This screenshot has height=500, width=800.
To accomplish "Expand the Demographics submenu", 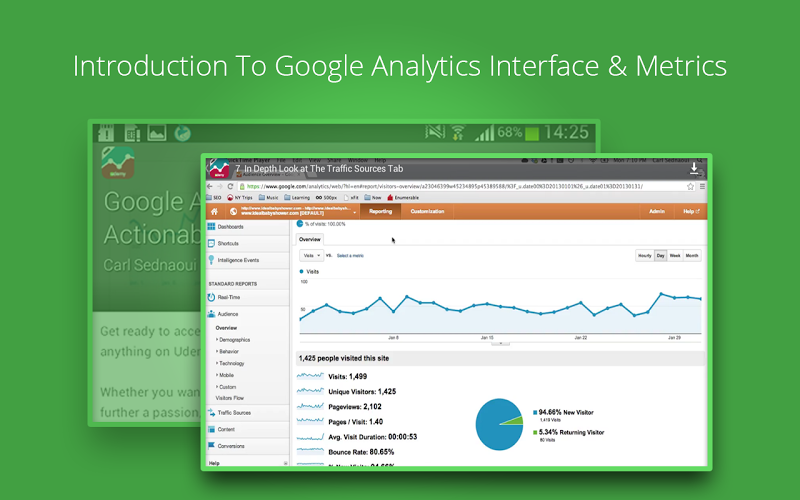I will [x=233, y=339].
